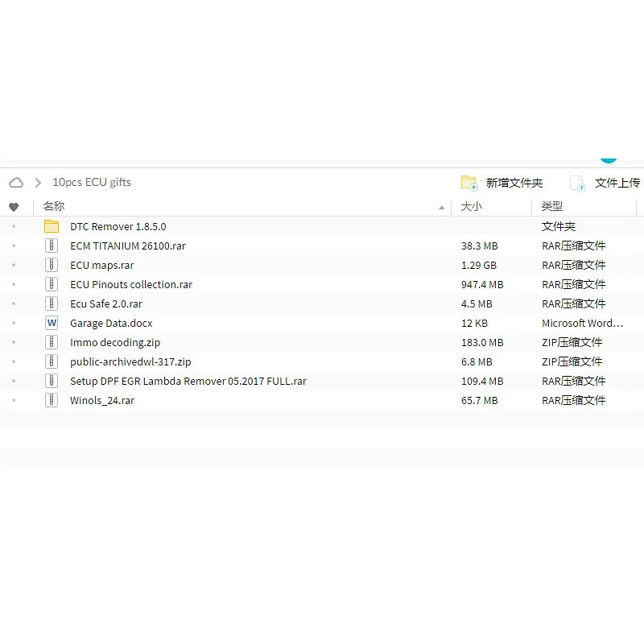Viewport: 644px width, 644px height.
Task: Click the 183.0 MB size value
Action: point(482,343)
